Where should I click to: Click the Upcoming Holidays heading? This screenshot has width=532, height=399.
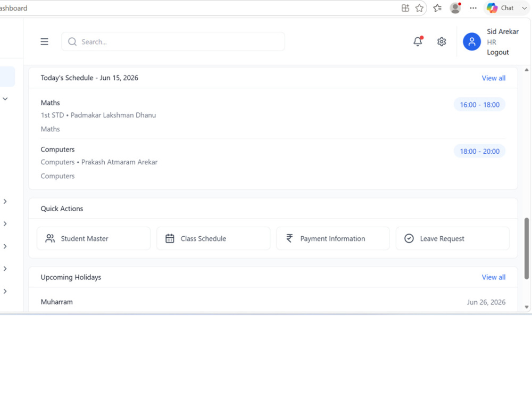coord(71,277)
